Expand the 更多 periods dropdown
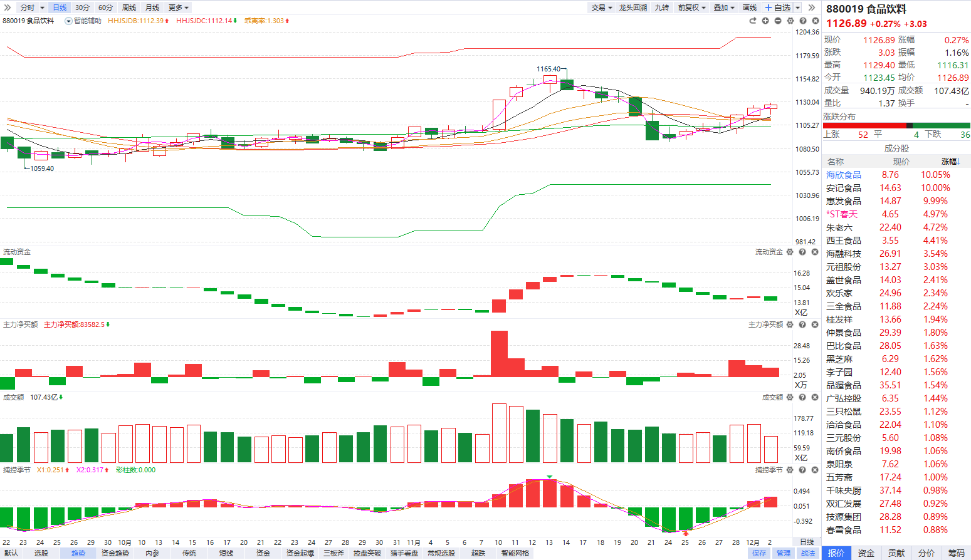The width and height of the screenshot is (971, 560). click(179, 8)
